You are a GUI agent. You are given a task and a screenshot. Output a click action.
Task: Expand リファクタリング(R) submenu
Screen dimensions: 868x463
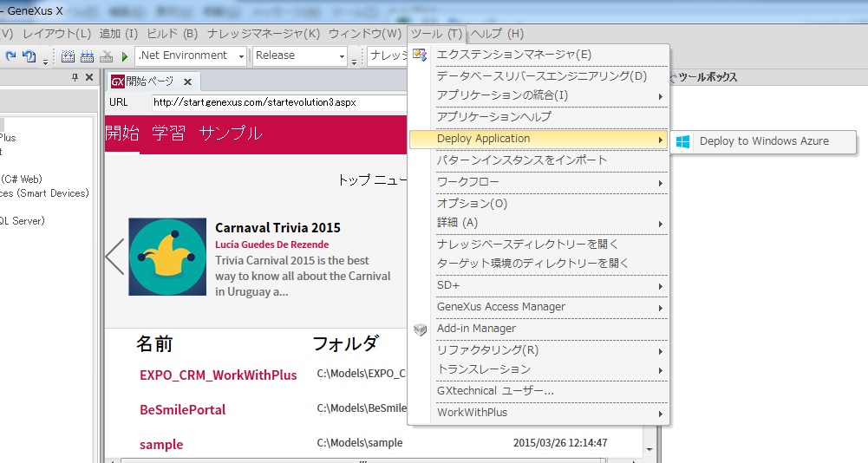(661, 351)
